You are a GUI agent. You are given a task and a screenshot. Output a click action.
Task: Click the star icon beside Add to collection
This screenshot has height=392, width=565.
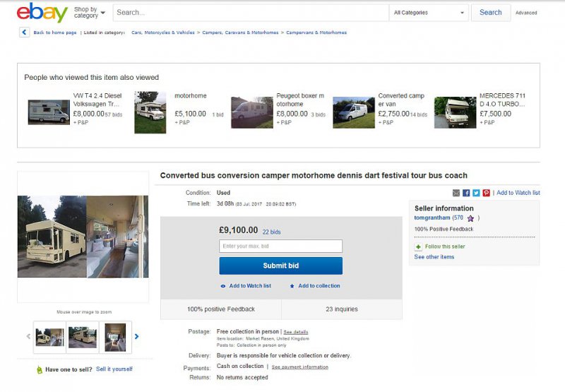292,286
